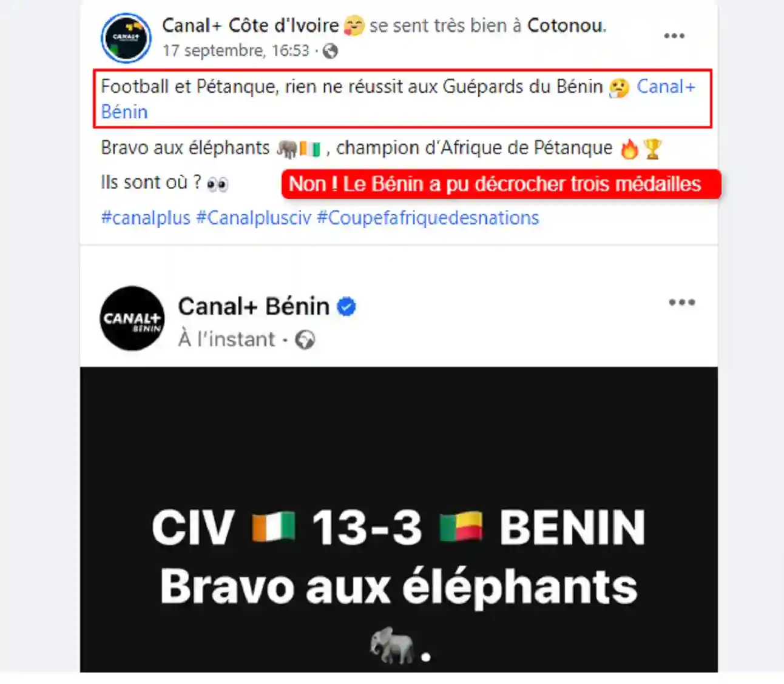The width and height of the screenshot is (784, 684).
Task: Click the feeling emoji after Côte d'Ivoire
Action: point(354,26)
